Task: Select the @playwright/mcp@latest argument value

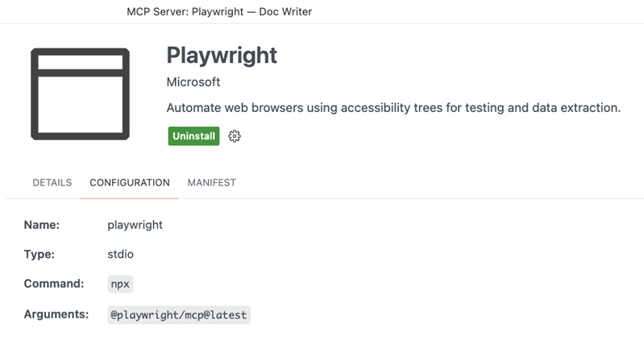Action: tap(179, 314)
